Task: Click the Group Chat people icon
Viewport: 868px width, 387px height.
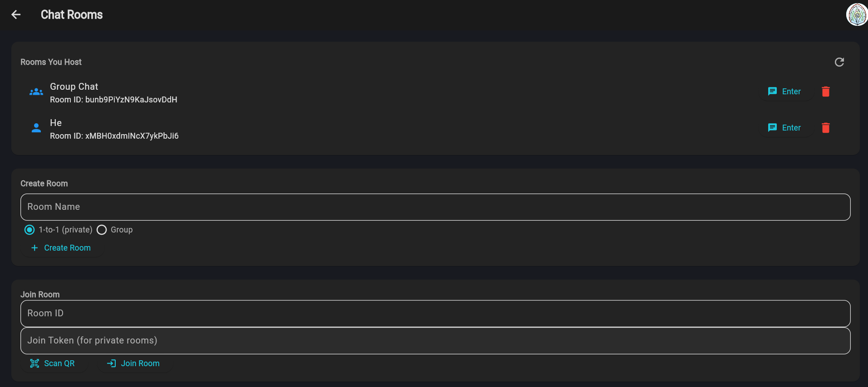Action: (x=36, y=92)
